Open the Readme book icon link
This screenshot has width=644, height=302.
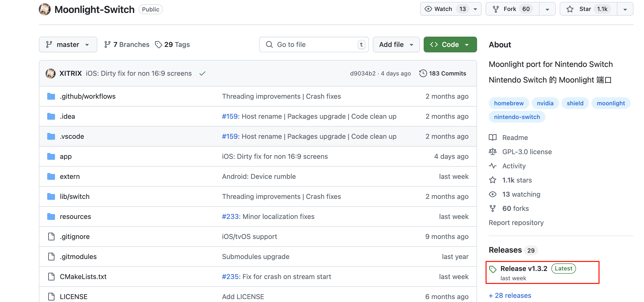tap(493, 137)
